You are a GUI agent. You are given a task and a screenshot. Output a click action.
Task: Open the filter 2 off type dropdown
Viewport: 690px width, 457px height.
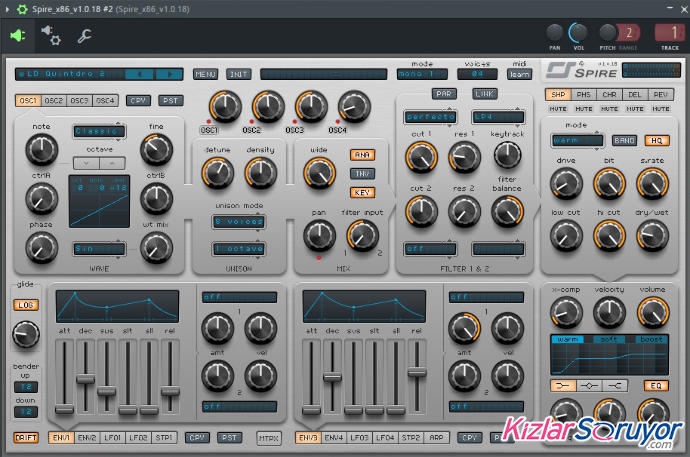coord(429,249)
